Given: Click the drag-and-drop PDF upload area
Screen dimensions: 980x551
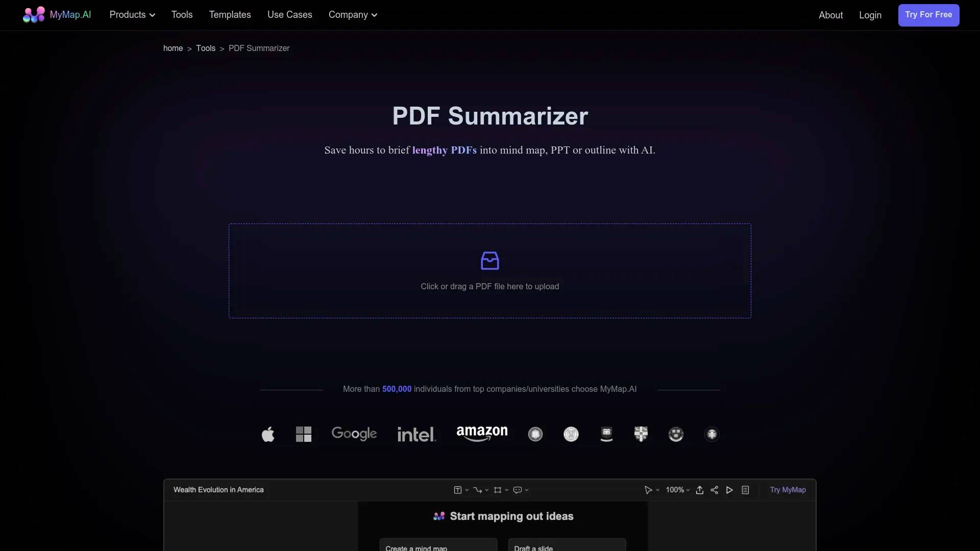Looking at the screenshot, I should click(x=490, y=271).
